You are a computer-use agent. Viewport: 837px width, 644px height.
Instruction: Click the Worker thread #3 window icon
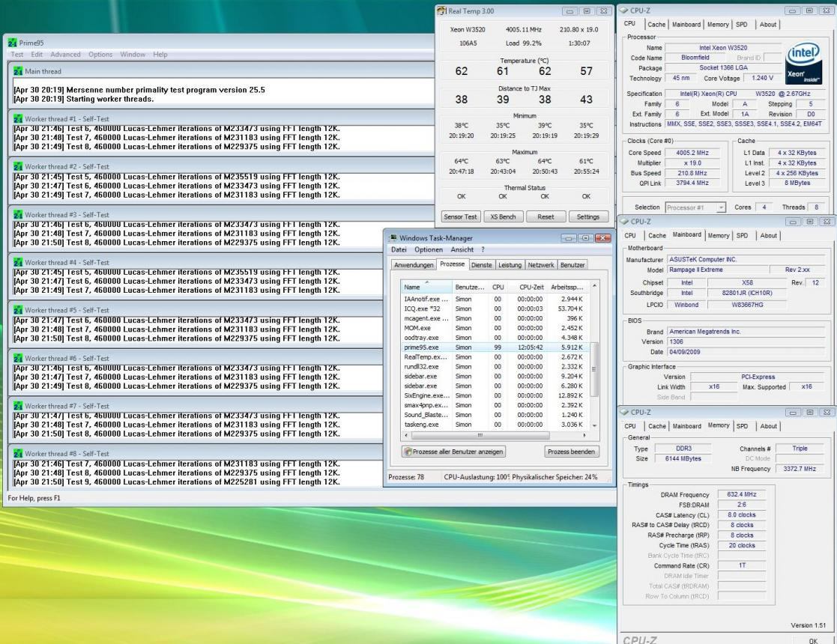point(18,214)
